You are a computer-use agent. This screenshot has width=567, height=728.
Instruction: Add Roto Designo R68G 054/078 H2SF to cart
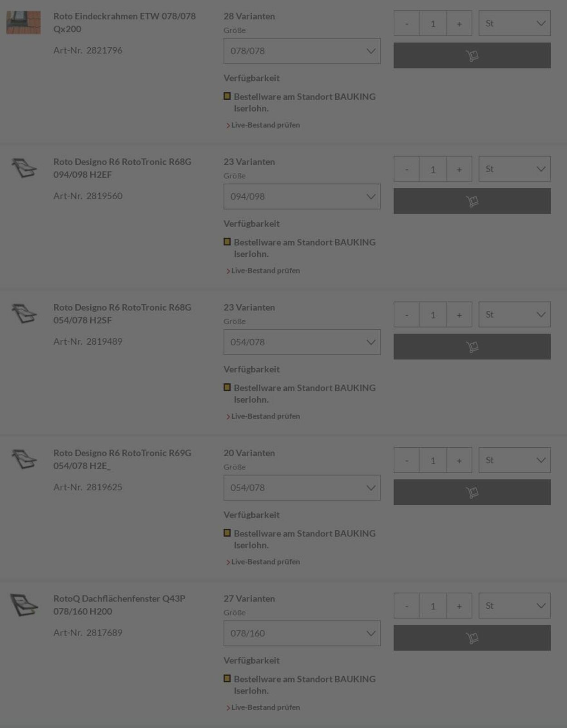point(472,347)
